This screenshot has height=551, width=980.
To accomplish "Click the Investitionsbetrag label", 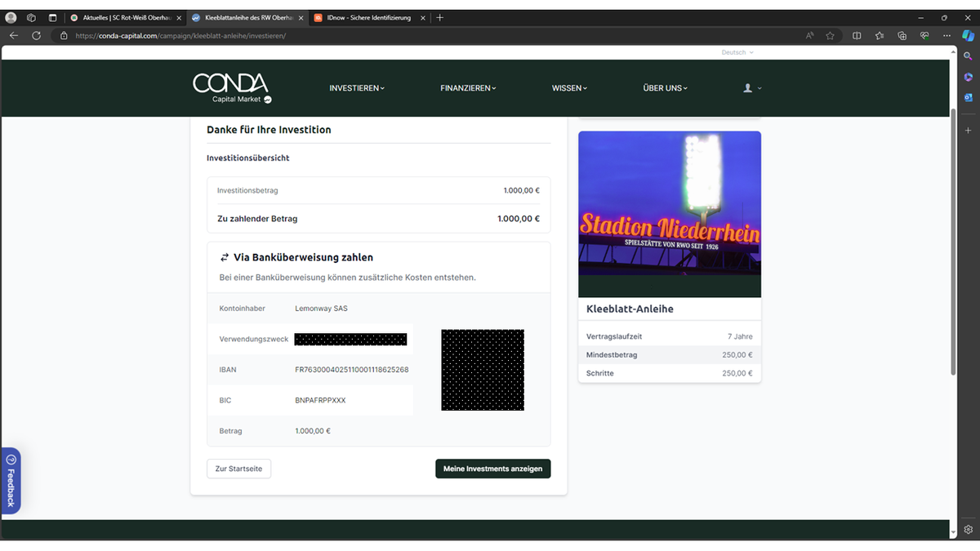I will [x=247, y=190].
